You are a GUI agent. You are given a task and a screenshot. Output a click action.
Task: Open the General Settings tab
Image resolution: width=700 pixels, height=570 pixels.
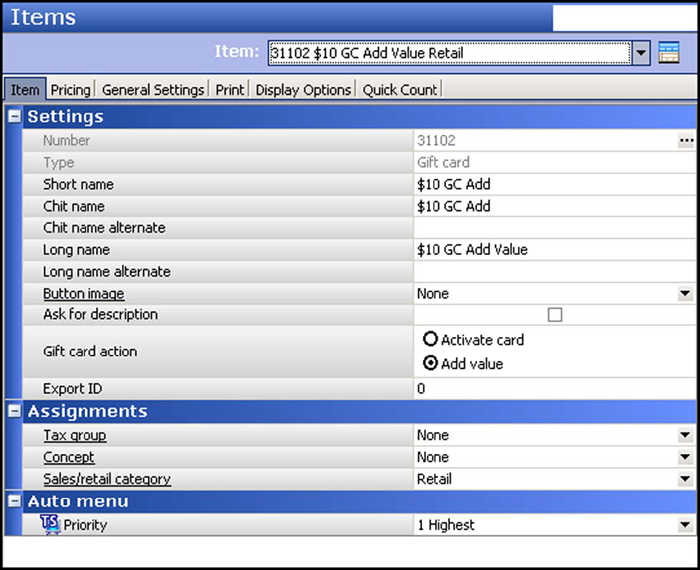[x=153, y=90]
